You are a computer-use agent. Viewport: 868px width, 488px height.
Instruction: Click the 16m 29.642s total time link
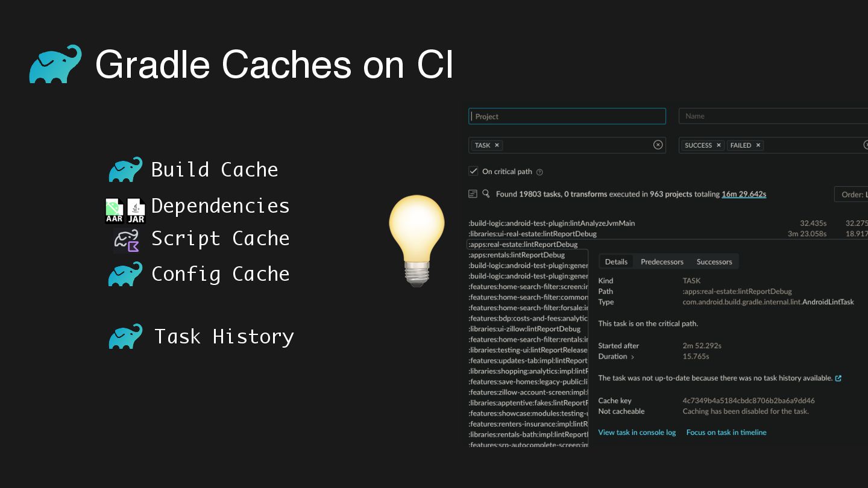coord(744,194)
